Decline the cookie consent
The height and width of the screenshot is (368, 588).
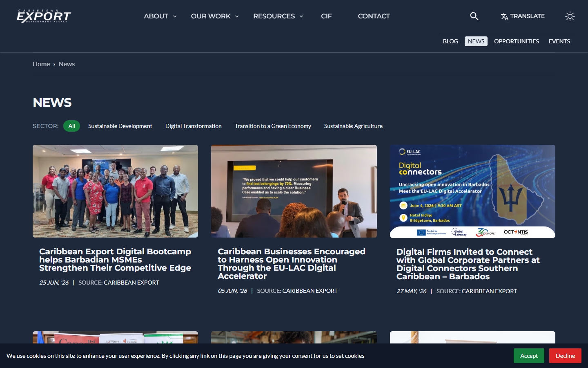tap(565, 356)
